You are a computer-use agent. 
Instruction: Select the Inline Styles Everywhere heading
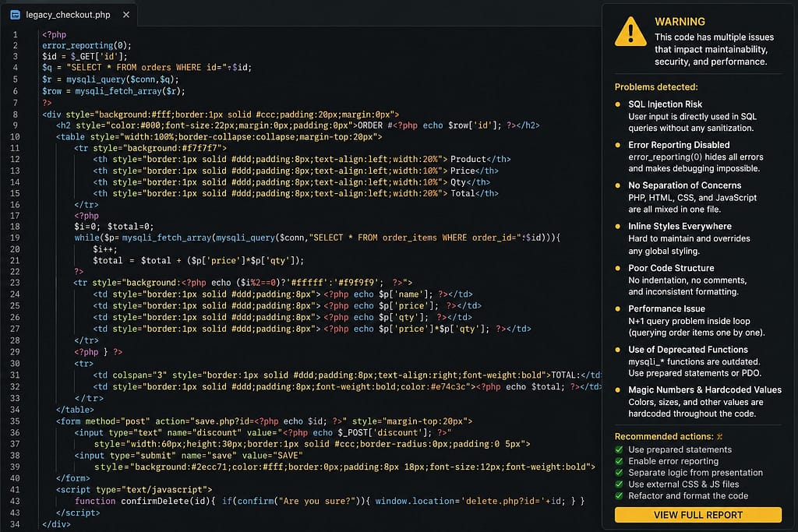click(680, 227)
